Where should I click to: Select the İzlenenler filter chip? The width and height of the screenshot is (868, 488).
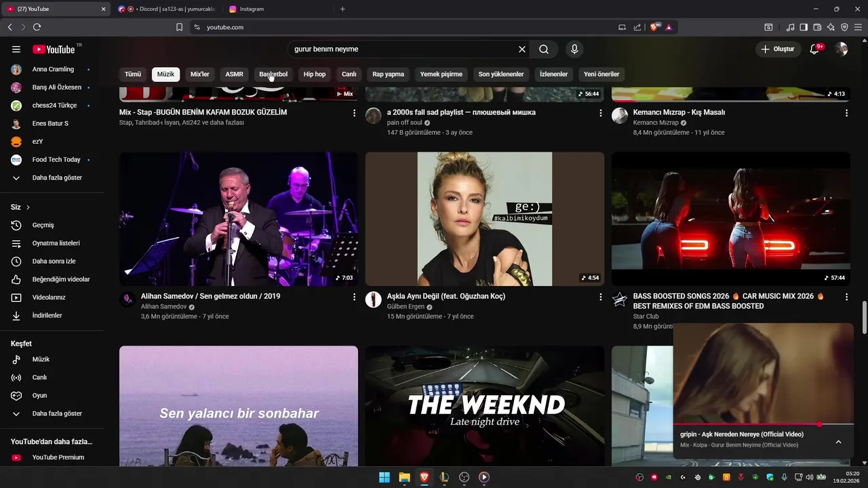pos(554,74)
